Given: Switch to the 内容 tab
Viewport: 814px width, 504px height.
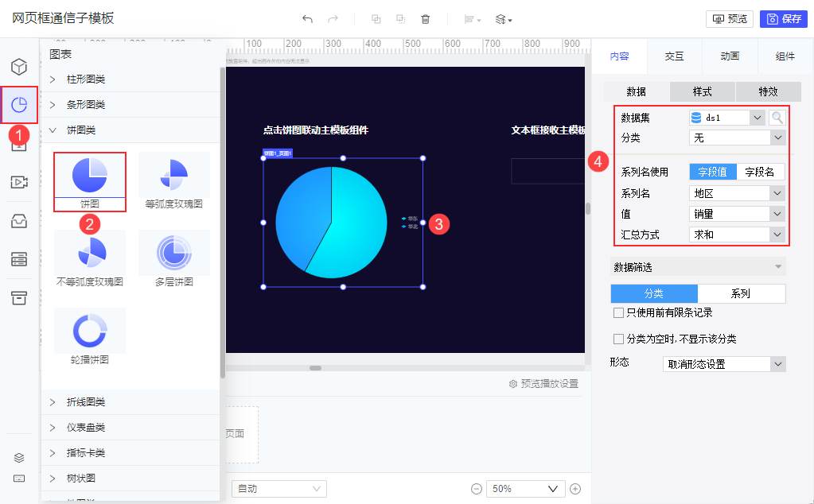Looking at the screenshot, I should tap(619, 56).
